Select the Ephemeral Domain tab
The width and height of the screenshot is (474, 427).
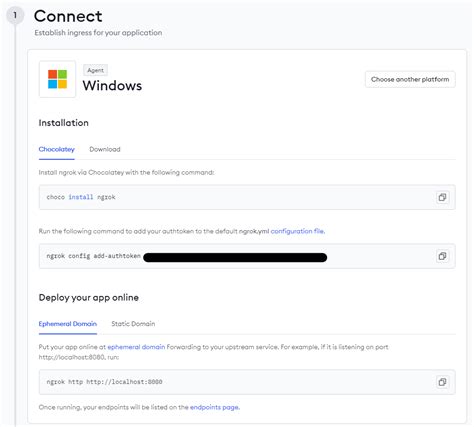(x=68, y=324)
